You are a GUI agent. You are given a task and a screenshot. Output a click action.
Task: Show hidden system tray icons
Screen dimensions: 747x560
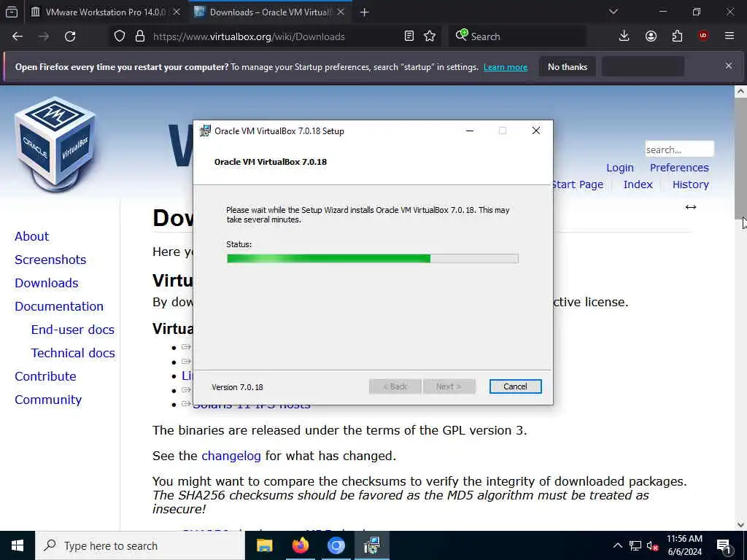tap(617, 545)
